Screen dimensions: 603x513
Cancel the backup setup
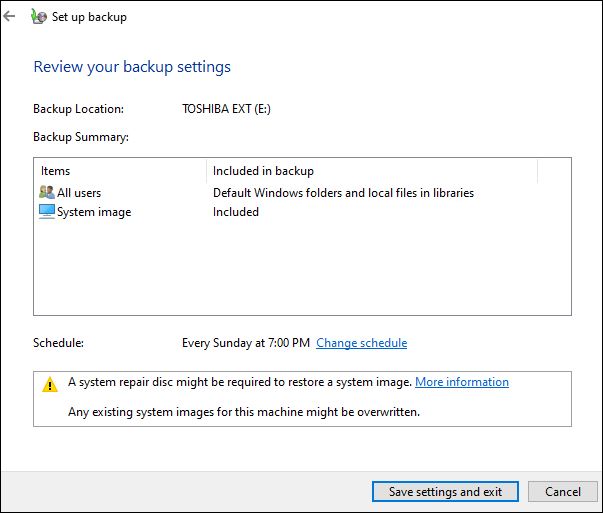click(x=563, y=492)
